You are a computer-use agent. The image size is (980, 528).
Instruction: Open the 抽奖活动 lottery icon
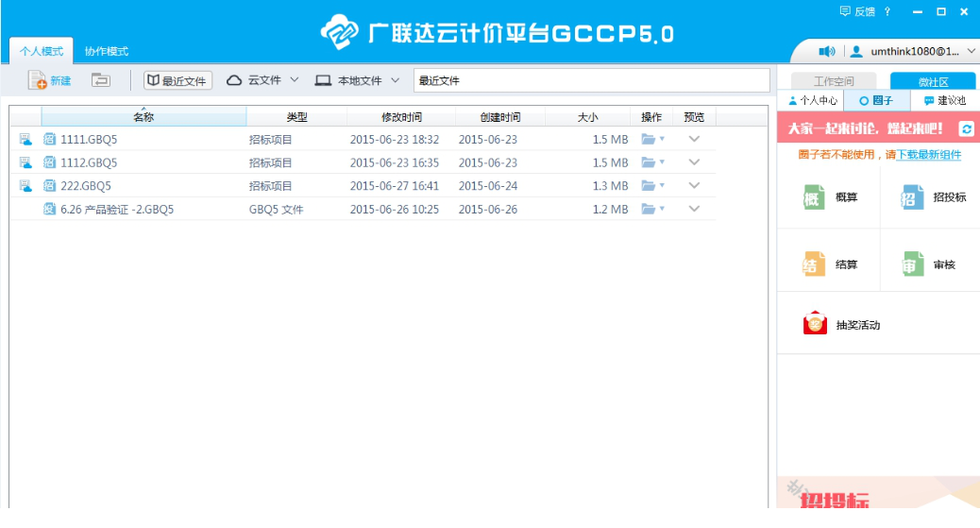tap(815, 323)
